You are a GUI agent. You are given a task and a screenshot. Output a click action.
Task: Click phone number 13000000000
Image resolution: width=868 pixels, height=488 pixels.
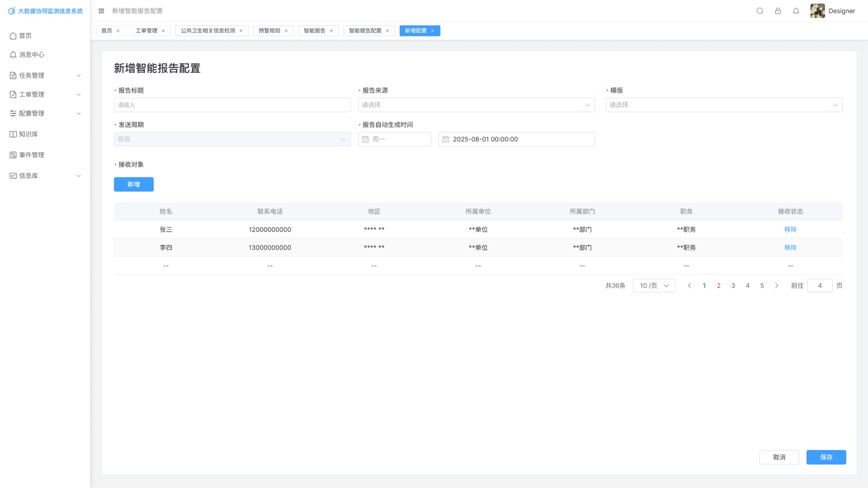click(x=270, y=247)
